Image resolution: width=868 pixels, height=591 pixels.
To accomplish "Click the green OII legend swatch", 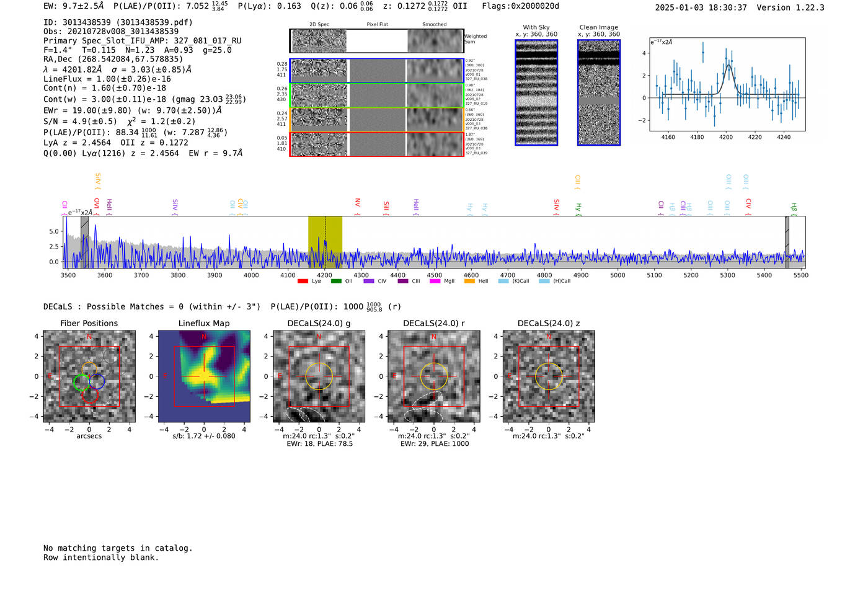I will point(336,281).
